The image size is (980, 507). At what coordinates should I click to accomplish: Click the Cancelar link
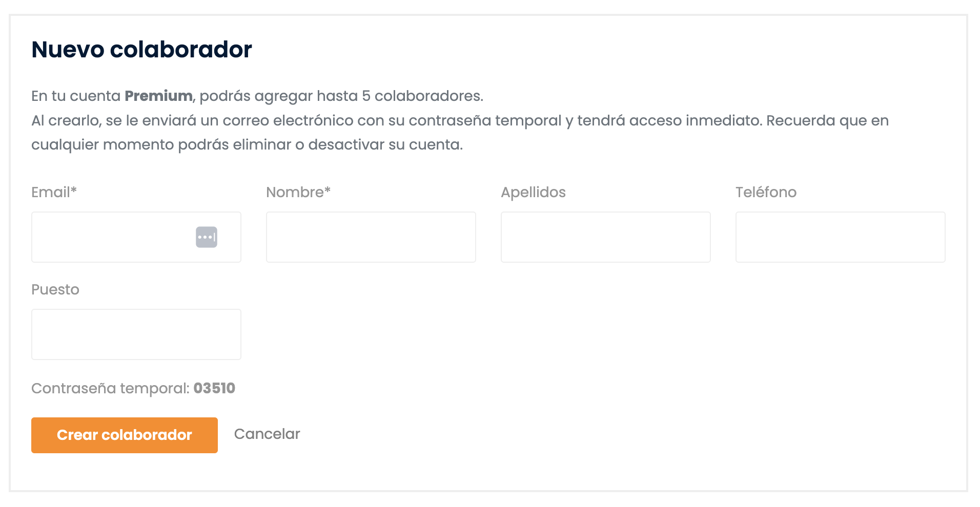point(267,434)
